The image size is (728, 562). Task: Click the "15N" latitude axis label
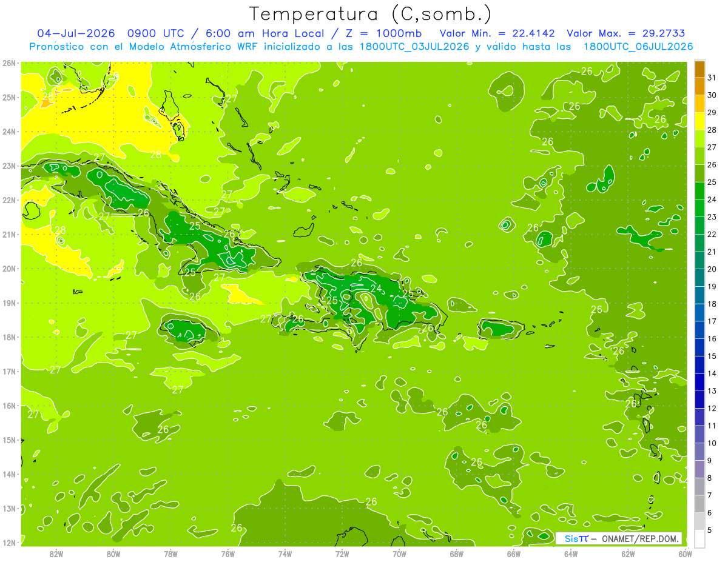tap(8, 440)
